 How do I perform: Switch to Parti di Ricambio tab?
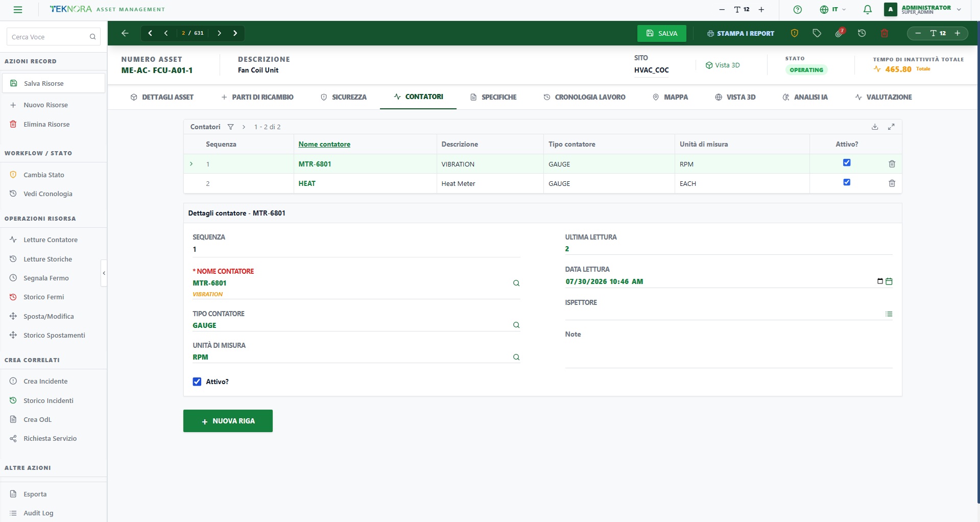[257, 97]
